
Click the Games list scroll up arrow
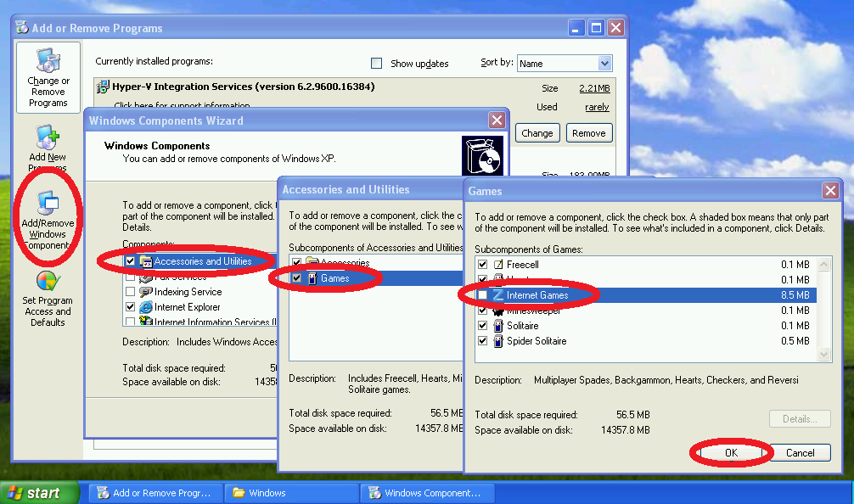(x=823, y=265)
